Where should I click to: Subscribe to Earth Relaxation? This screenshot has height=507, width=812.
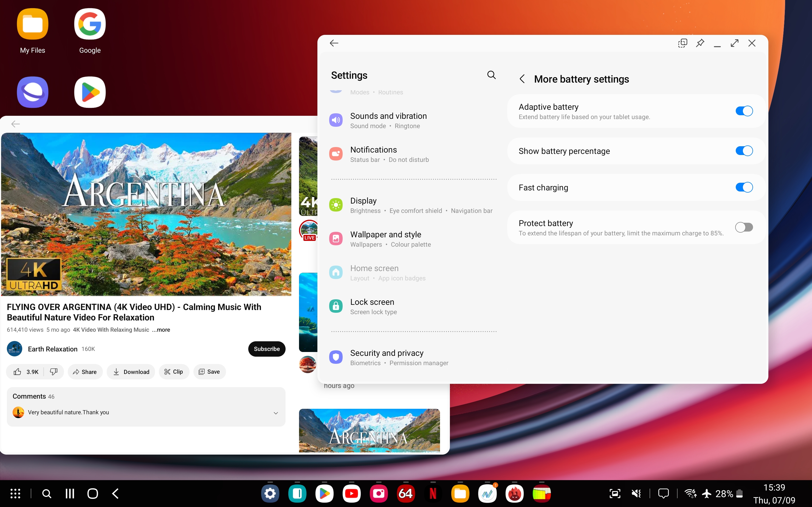[267, 349]
